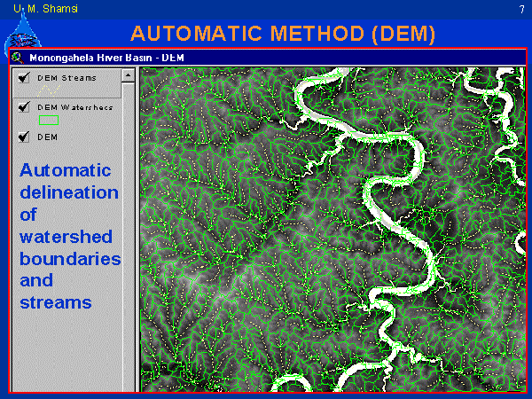Click the yellow DEM Streams line symbol
Viewport: 532px width, 399px height.
coord(49,90)
